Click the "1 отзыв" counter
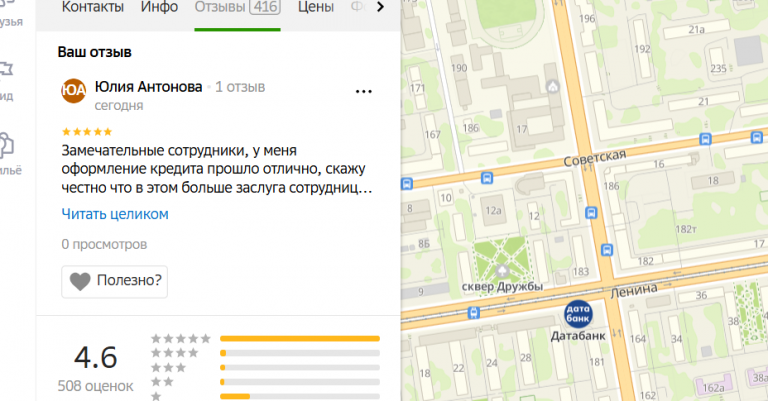The height and width of the screenshot is (401, 768). 240,87
